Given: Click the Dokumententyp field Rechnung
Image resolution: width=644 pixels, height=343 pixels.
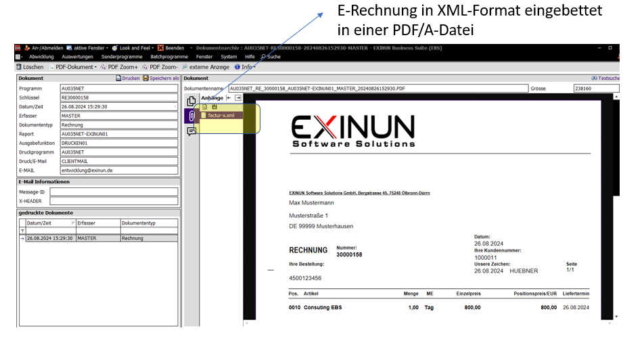Looking at the screenshot, I should [x=119, y=125].
